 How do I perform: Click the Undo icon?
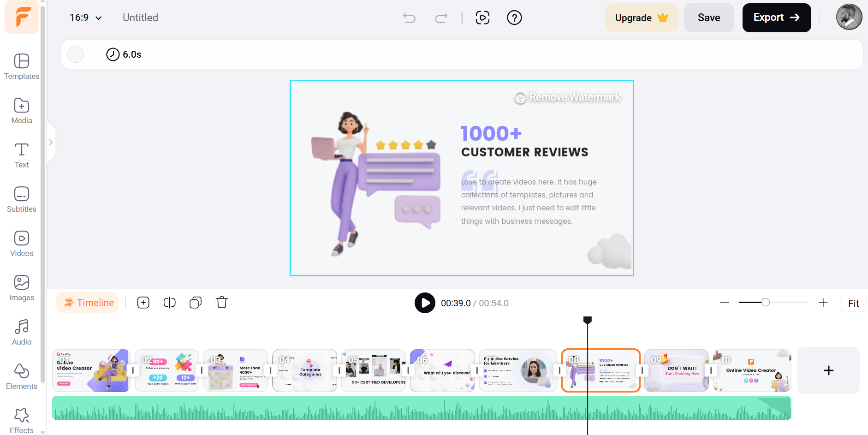click(x=409, y=18)
